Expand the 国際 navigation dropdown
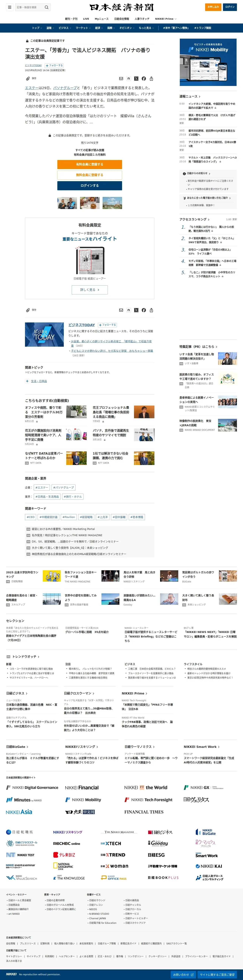 [x=111, y=28]
